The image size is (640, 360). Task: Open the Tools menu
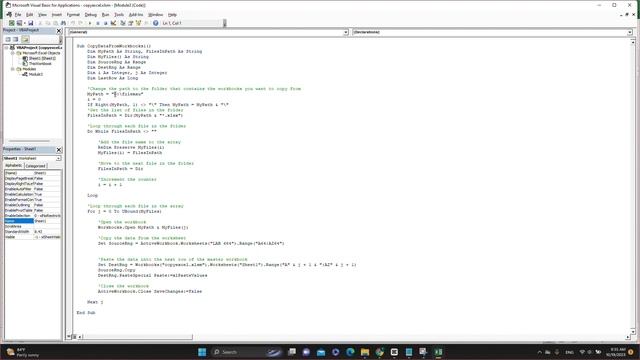119,15
